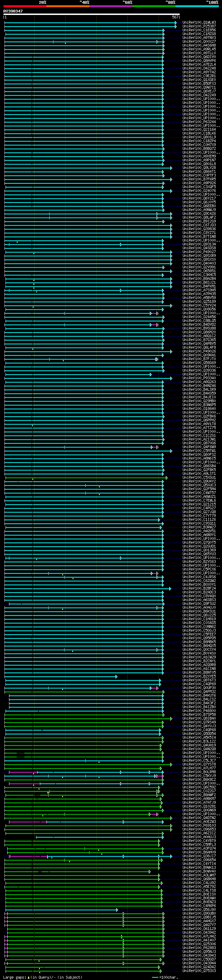Click the cyan arrowhead of the UniRef100_Q1WLW3 alignment
This screenshot has height=980, width=222.
pyautogui.click(x=176, y=23)
